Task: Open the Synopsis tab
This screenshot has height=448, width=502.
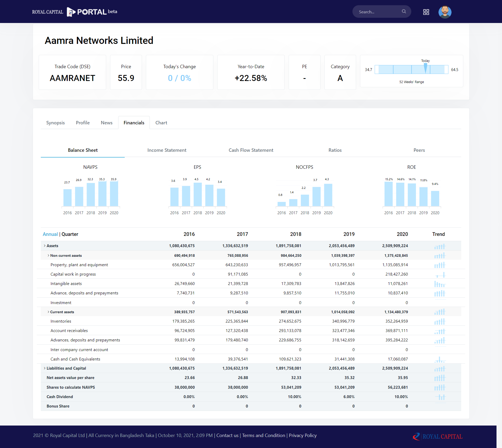Action: click(x=55, y=123)
